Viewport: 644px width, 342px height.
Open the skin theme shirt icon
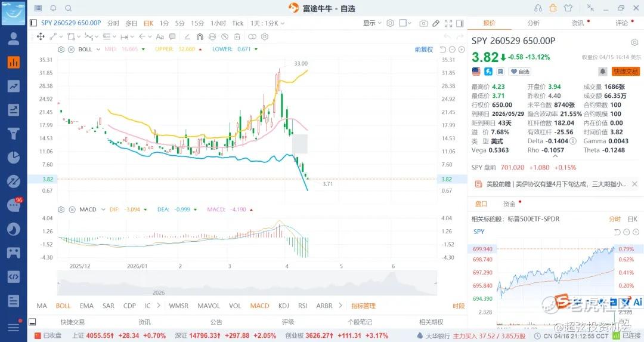pos(568,8)
